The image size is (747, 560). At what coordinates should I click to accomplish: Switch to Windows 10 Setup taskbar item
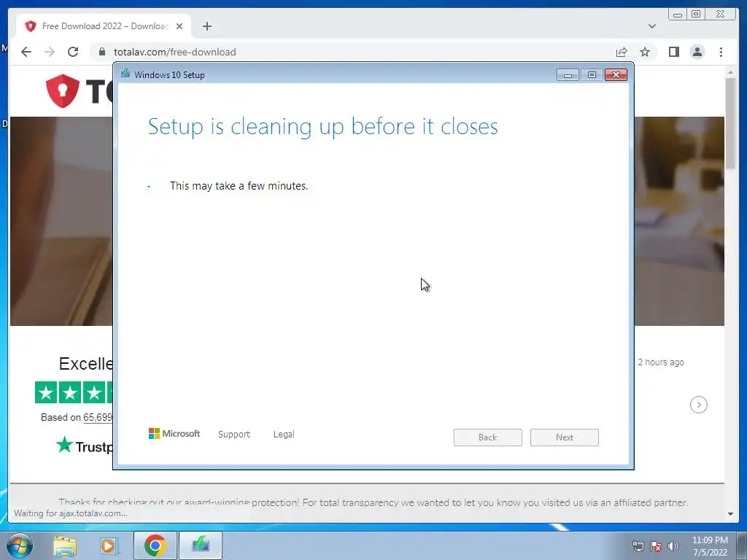click(x=201, y=545)
